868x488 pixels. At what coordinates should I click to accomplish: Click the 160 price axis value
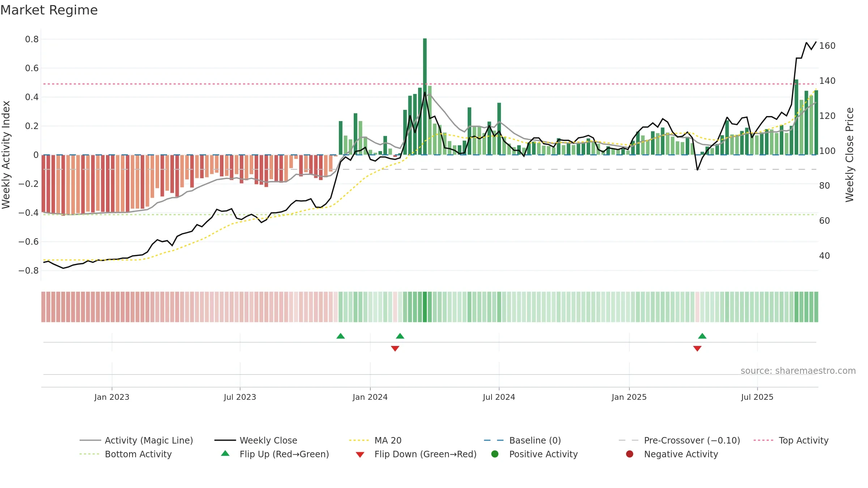(827, 46)
